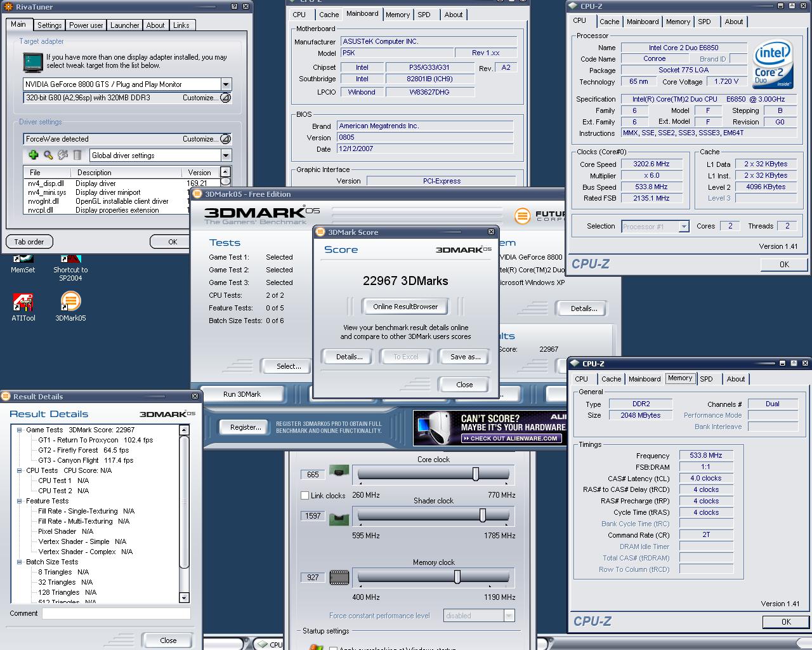This screenshot has height=650, width=812.
Task: Click the Futuremark orange logo in 3DMark05
Action: pyautogui.click(x=522, y=216)
